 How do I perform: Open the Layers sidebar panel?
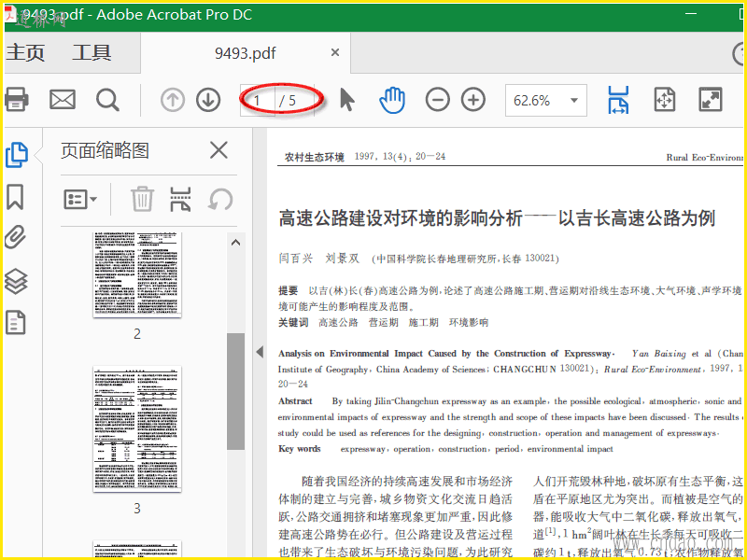(x=16, y=282)
